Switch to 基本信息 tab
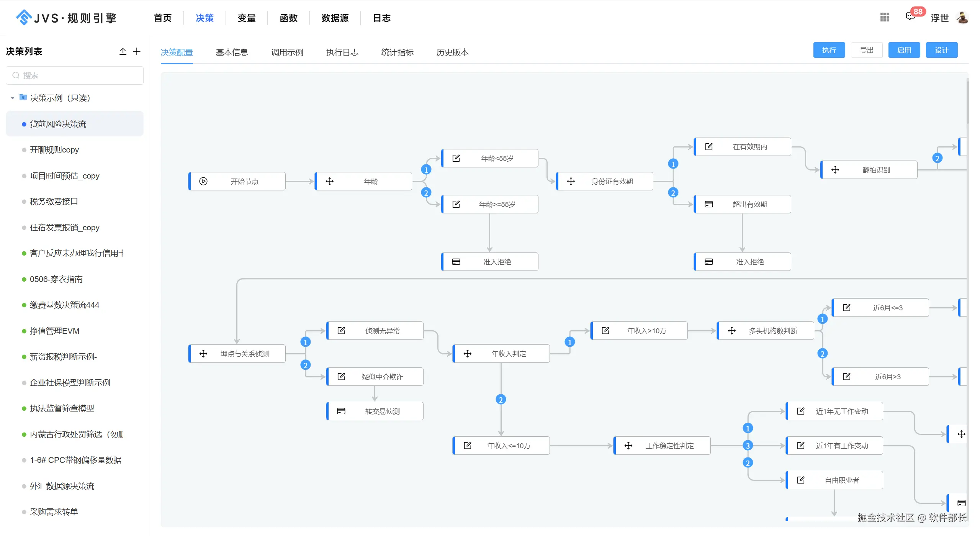980x536 pixels. coord(232,52)
